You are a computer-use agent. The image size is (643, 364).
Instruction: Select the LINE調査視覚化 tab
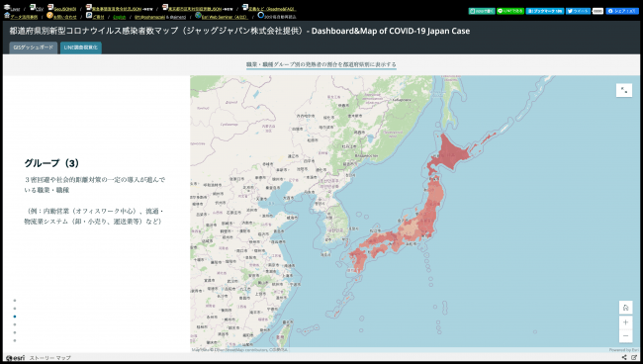(x=81, y=47)
